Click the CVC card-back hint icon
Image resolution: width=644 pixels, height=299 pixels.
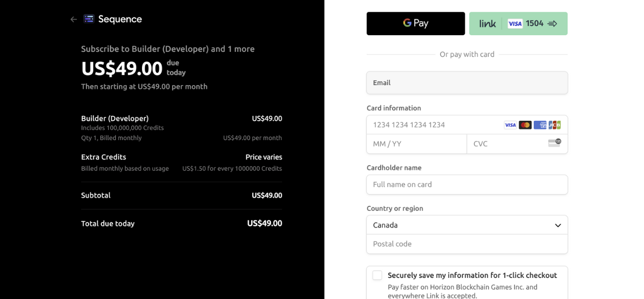[554, 143]
